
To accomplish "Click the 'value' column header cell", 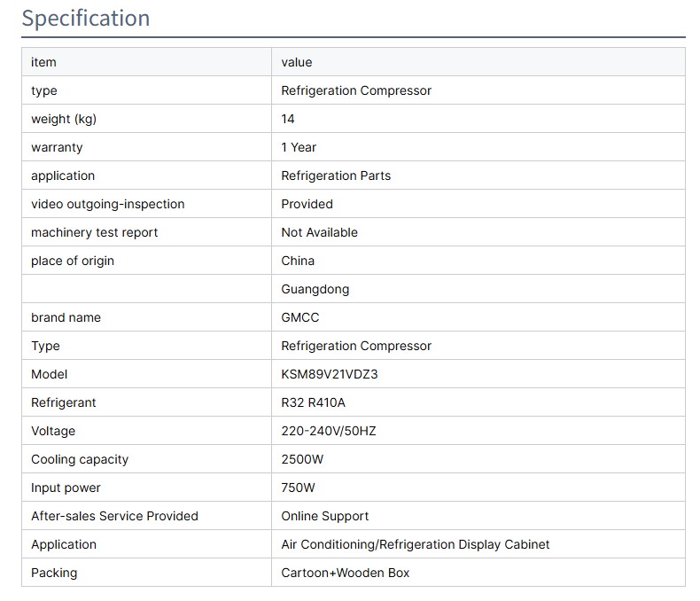I will point(297,62).
